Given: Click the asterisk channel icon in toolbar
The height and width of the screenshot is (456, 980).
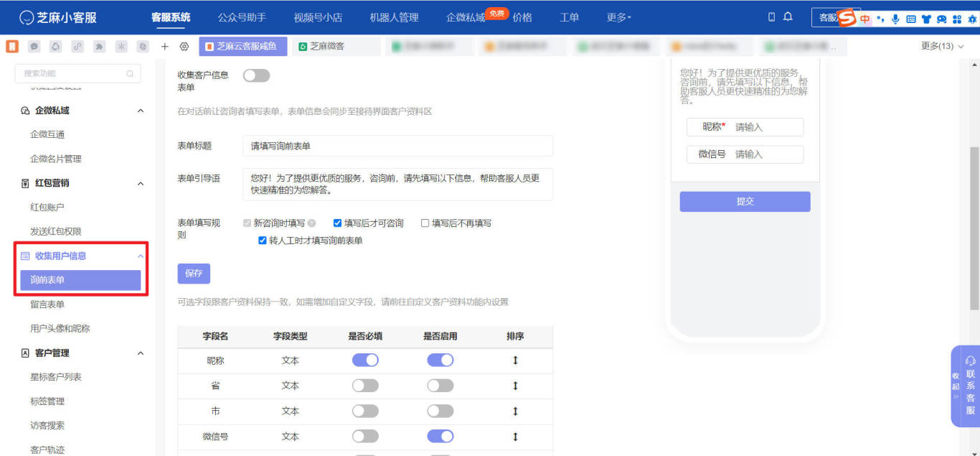Looking at the screenshot, I should [x=123, y=45].
